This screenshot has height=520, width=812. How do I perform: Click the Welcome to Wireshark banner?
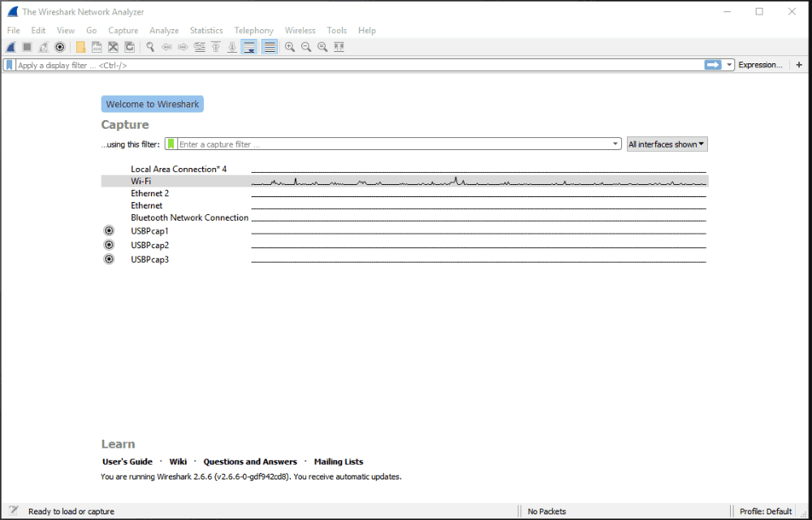[x=153, y=104]
